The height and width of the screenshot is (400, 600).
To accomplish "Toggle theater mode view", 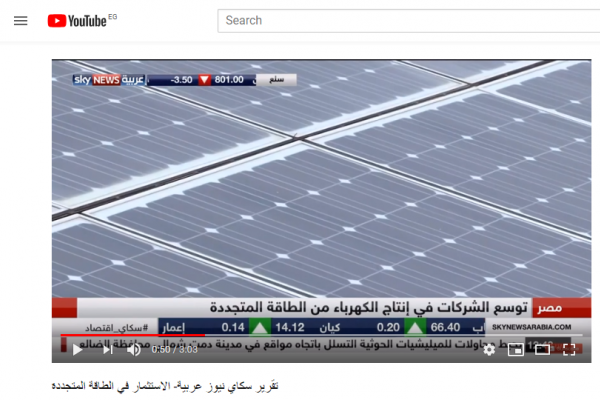I will (x=542, y=349).
